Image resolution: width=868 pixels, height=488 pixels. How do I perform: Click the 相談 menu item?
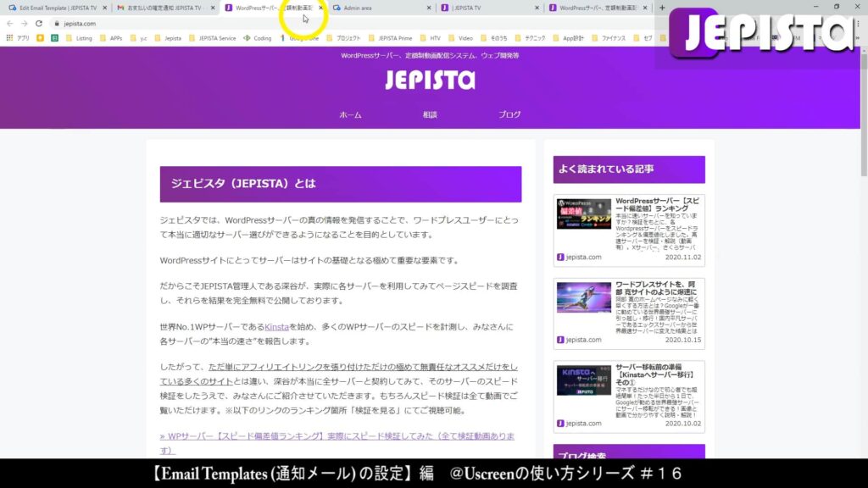point(430,114)
